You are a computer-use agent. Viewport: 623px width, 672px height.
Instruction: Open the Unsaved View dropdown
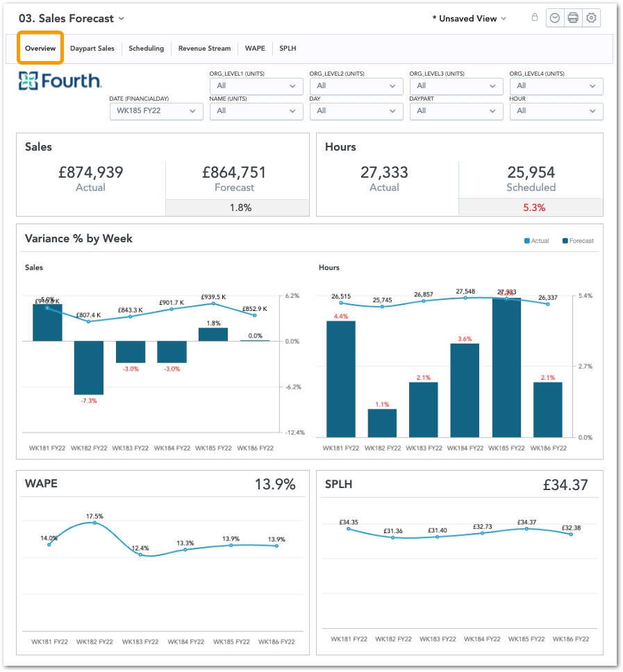470,19
